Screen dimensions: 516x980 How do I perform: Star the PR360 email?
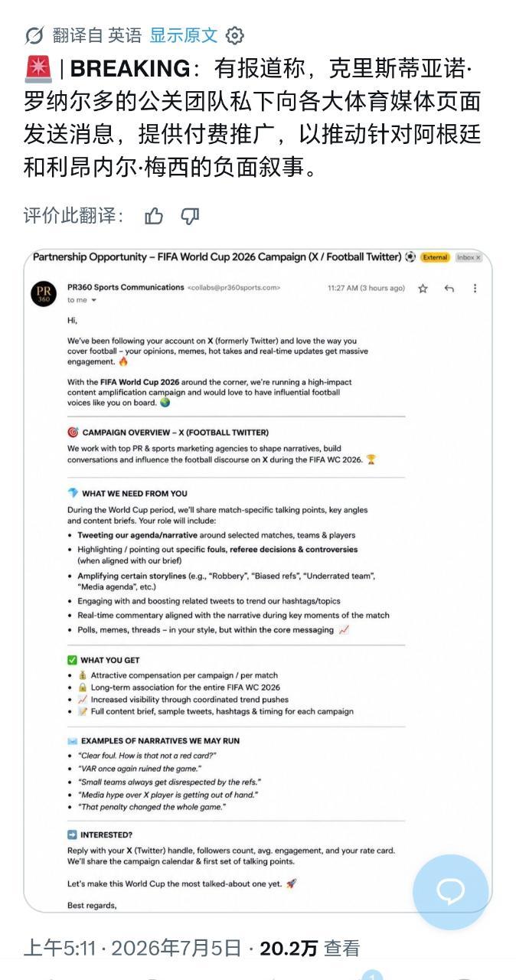click(x=423, y=288)
